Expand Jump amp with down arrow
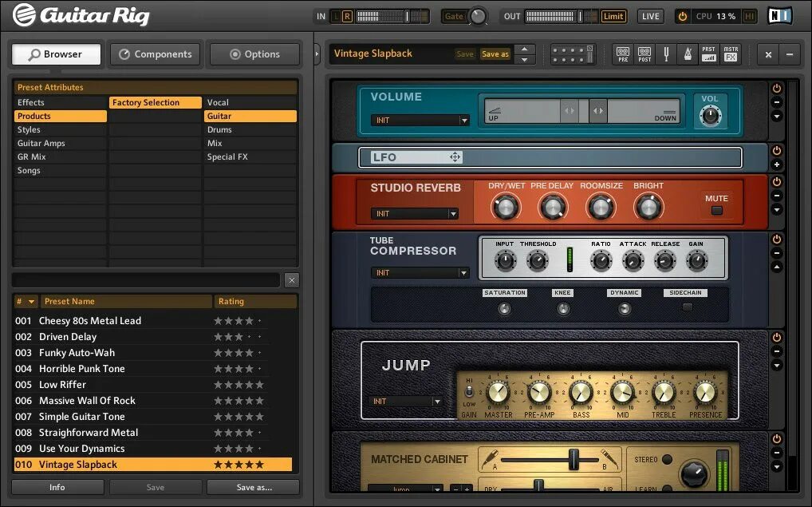Image resolution: width=812 pixels, height=507 pixels. 776,366
